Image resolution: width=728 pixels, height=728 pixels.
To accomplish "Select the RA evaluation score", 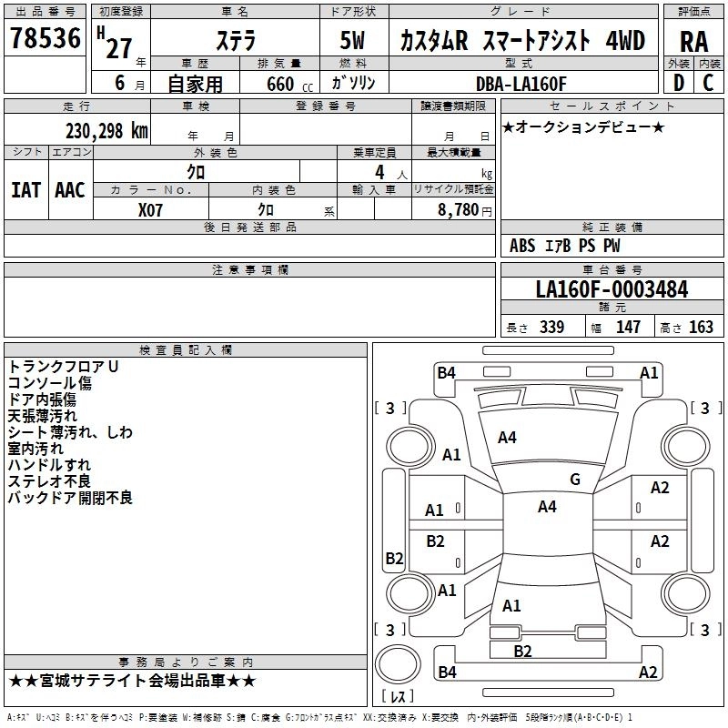I will pos(693,40).
